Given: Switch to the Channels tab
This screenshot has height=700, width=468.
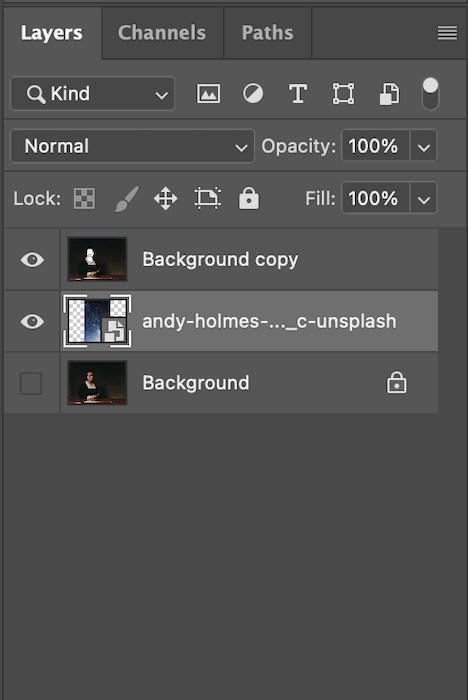Looking at the screenshot, I should point(162,33).
